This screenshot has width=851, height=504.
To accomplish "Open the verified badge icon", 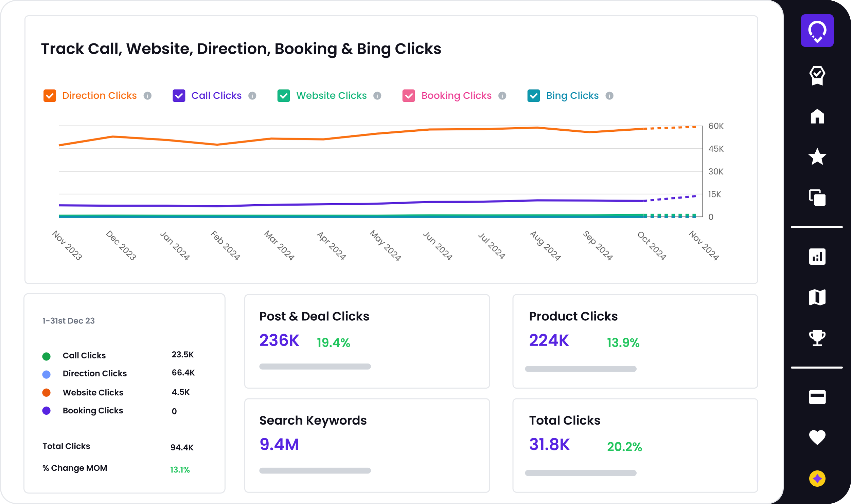I will [817, 75].
